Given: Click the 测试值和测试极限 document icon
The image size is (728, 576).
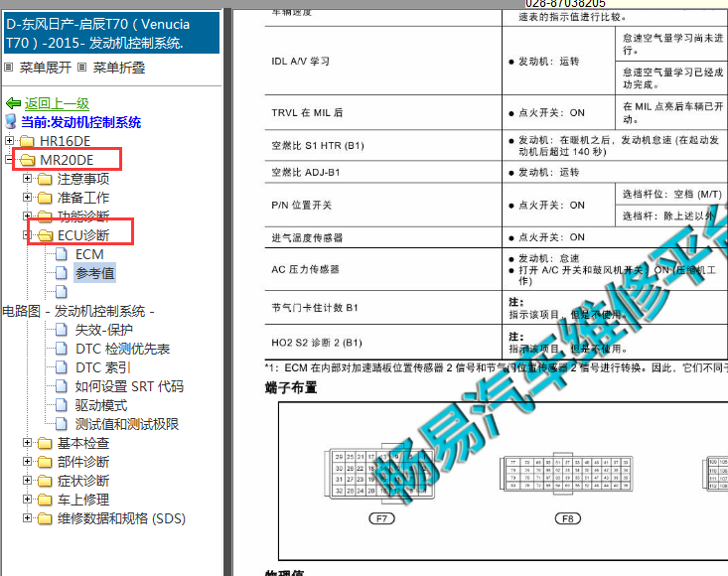Looking at the screenshot, I should pos(62,424).
